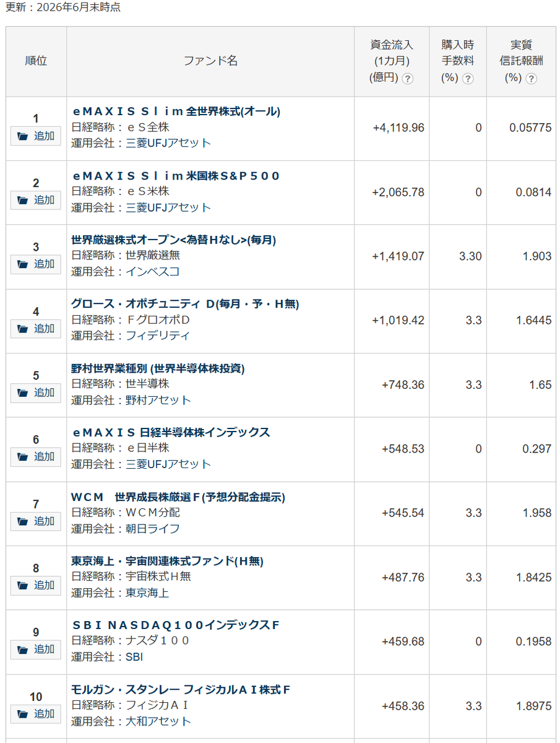Click 日経略称:eS全株 text

click(121, 128)
